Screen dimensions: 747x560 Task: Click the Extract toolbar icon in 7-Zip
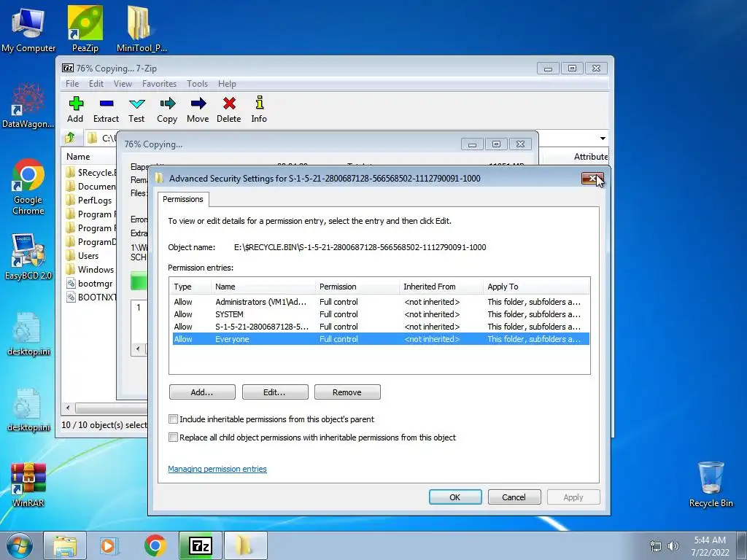tap(106, 109)
